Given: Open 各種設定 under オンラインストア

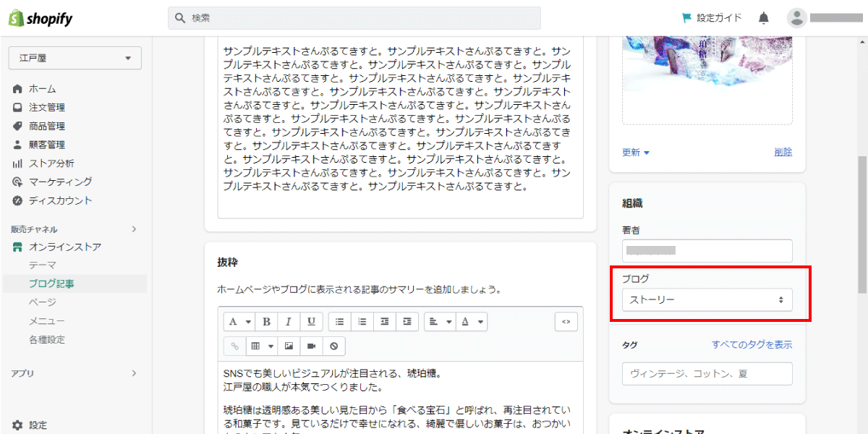Looking at the screenshot, I should (x=47, y=339).
